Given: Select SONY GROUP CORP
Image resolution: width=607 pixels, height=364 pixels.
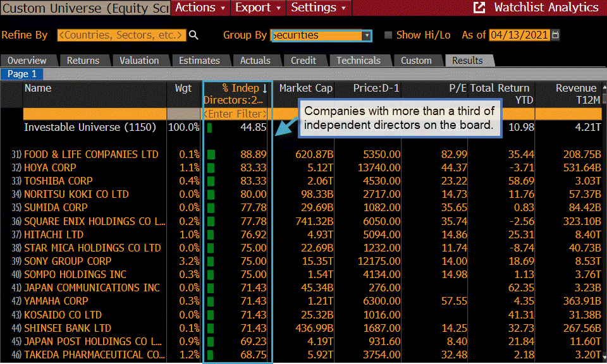Looking at the screenshot, I should (68, 261).
